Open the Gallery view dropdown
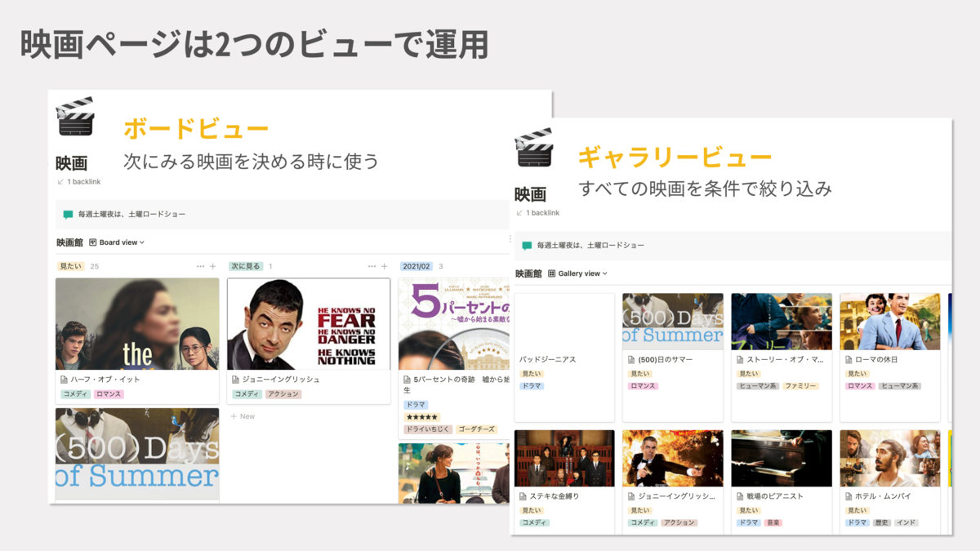Screen dimensions: 980x551 coord(578,273)
